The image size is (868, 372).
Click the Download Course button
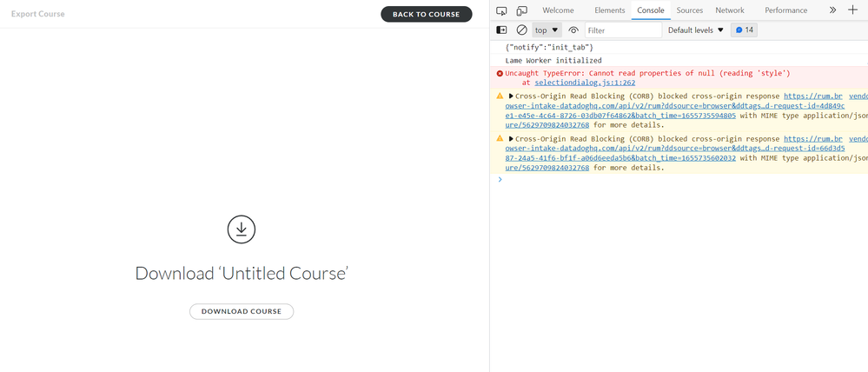242,311
